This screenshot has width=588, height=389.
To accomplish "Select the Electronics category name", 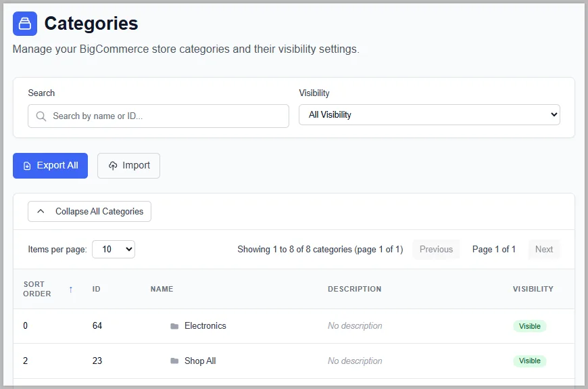I will pos(205,326).
